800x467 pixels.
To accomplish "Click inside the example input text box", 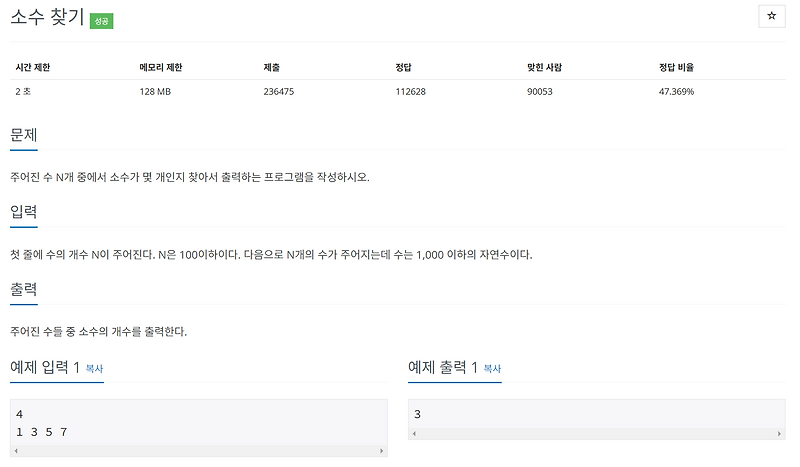I will (x=199, y=423).
